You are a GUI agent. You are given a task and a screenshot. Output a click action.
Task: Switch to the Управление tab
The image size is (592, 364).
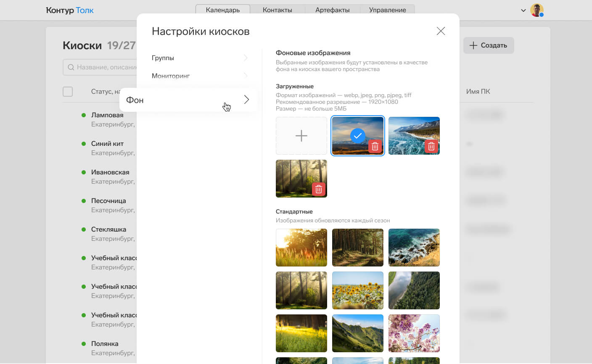pyautogui.click(x=388, y=10)
